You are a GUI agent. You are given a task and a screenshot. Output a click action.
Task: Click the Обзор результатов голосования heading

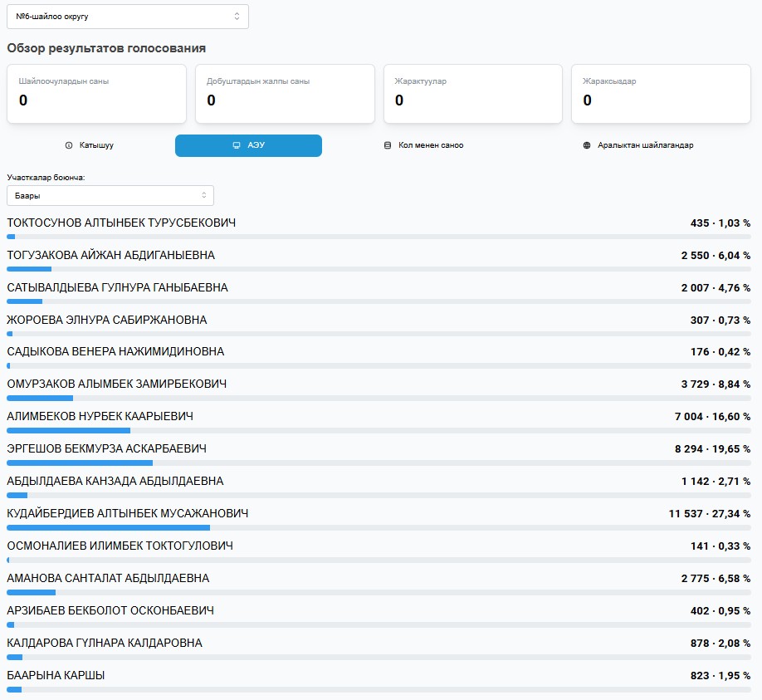[x=106, y=49]
